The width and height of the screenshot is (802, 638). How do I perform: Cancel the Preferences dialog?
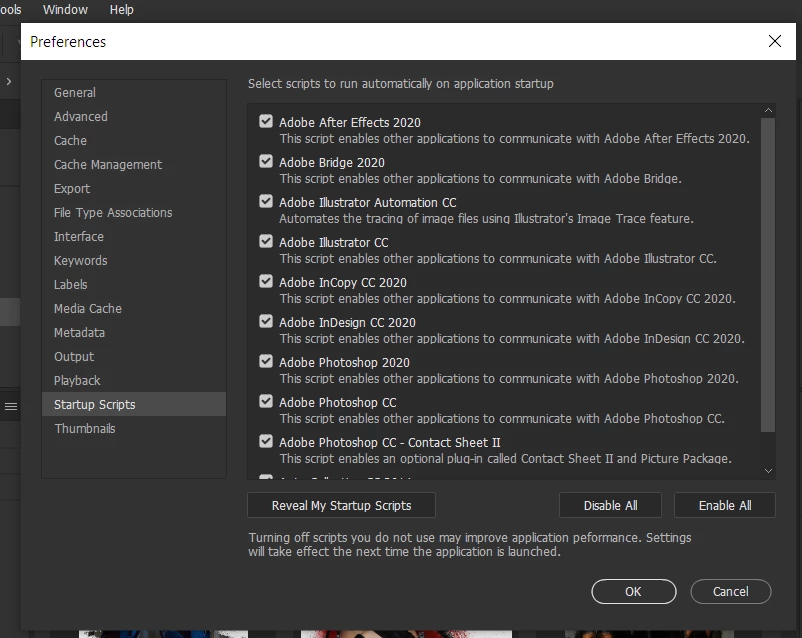tap(731, 591)
